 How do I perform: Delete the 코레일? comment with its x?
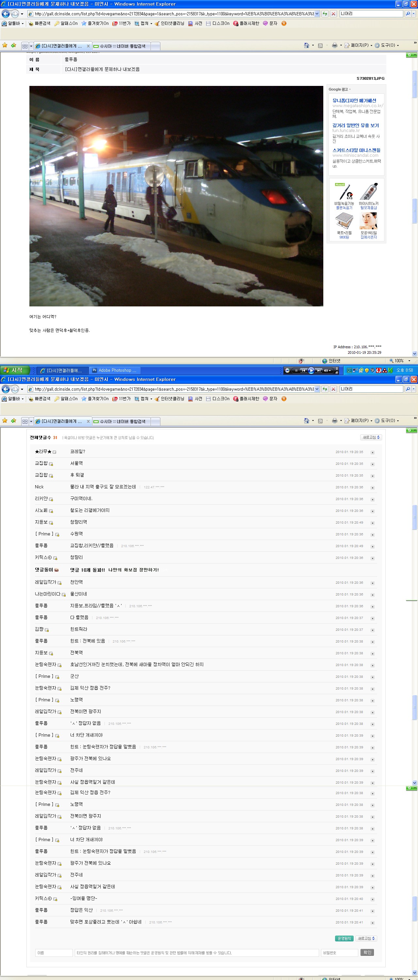(x=372, y=452)
